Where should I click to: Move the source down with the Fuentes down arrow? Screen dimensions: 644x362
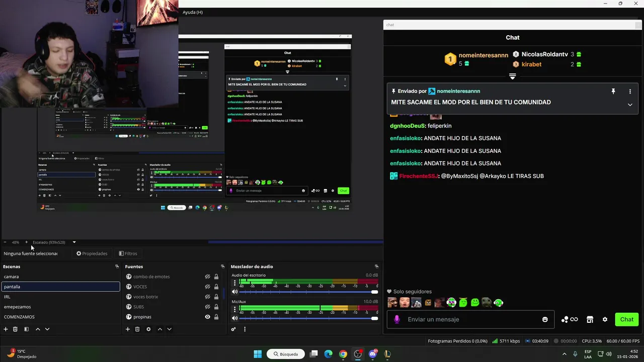tap(170, 329)
